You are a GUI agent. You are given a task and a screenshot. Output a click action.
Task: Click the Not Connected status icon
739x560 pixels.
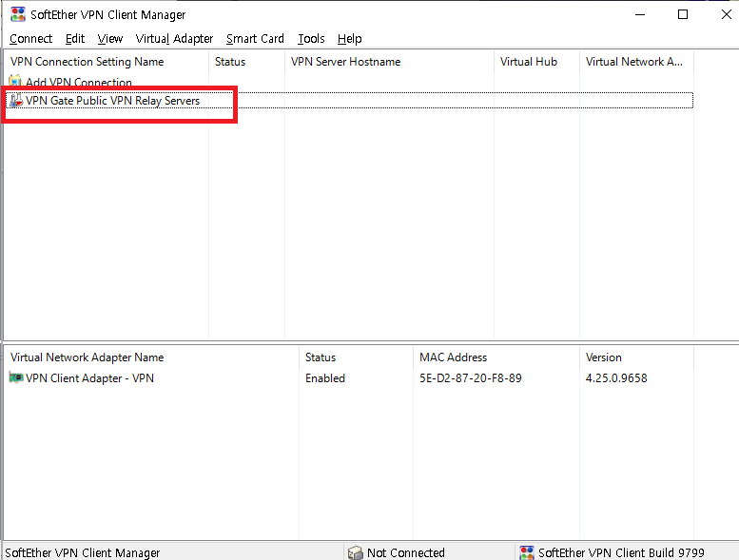tap(356, 552)
